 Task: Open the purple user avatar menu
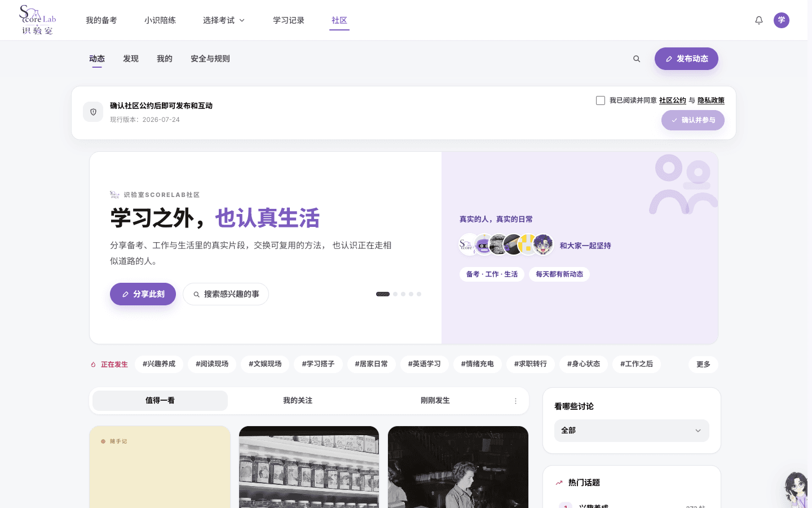pyautogui.click(x=782, y=20)
